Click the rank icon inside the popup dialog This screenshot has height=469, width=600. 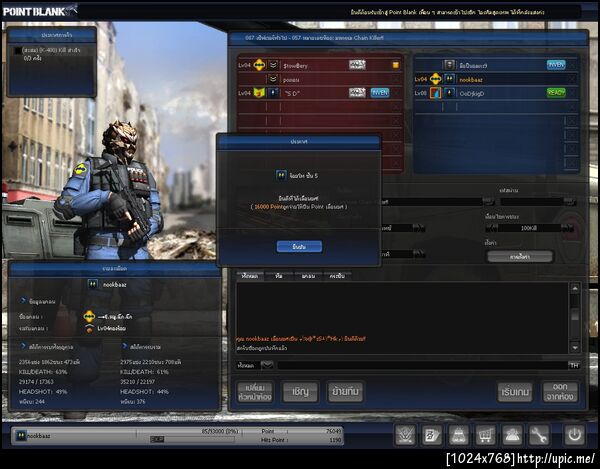282,176
